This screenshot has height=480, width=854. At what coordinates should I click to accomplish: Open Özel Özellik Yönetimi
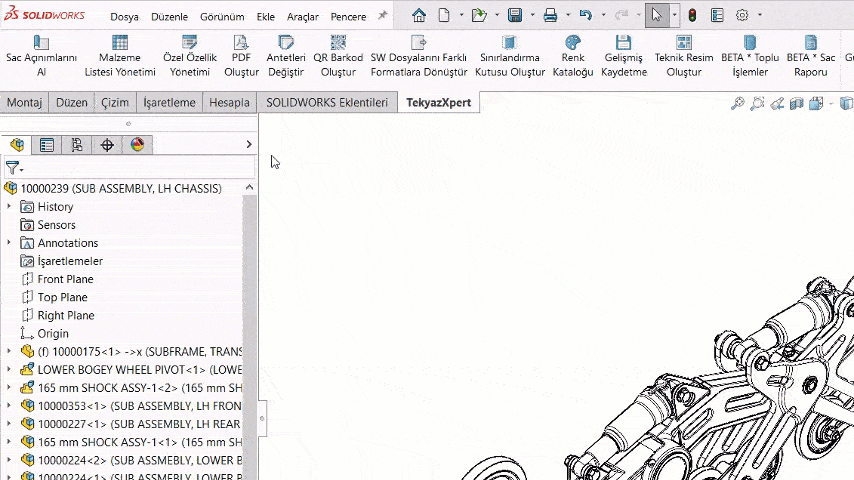[190, 56]
